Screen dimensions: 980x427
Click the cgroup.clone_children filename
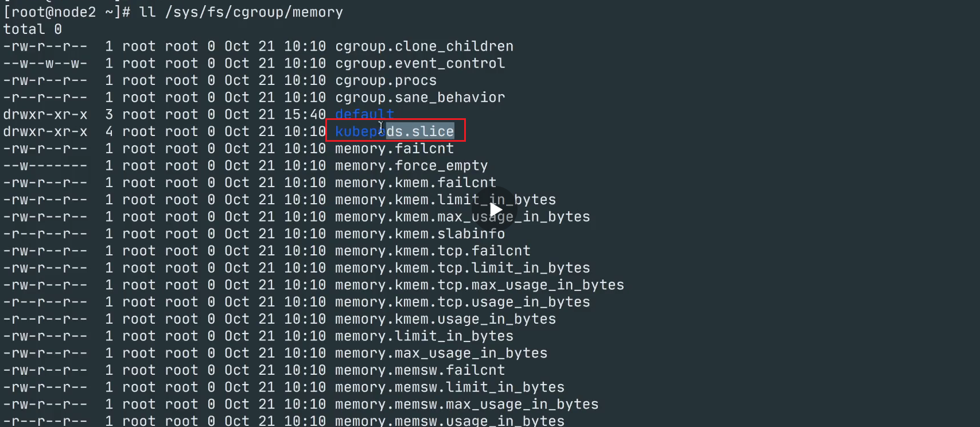pos(425,46)
